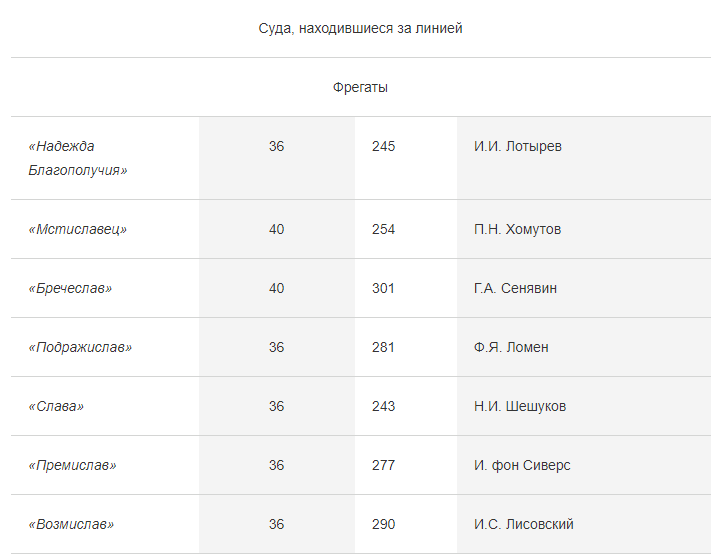Image resolution: width=715 pixels, height=559 pixels.
Task: Click commander Г.А. Сенявин
Action: point(515,288)
